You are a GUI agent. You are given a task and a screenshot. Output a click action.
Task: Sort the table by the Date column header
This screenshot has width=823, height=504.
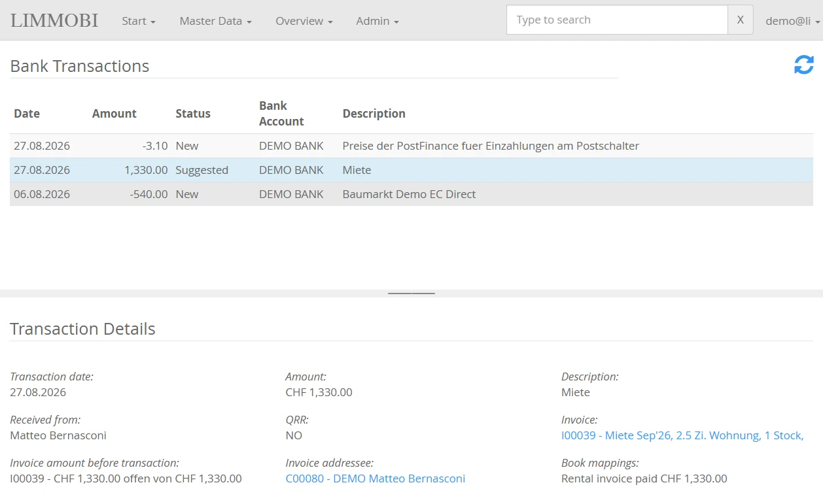tap(27, 114)
